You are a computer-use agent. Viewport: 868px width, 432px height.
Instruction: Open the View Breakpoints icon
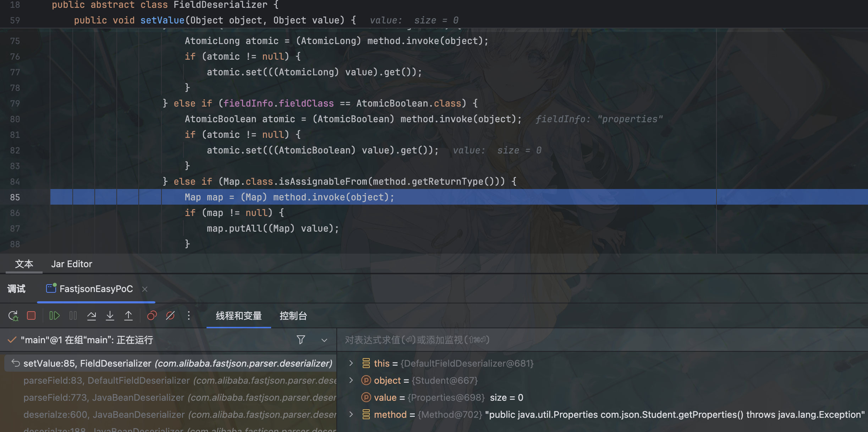[152, 315]
